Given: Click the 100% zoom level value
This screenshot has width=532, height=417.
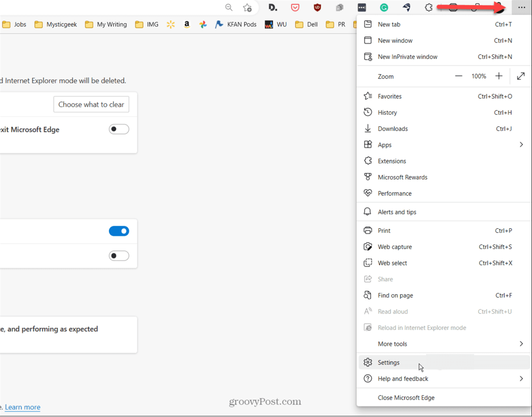Looking at the screenshot, I should 478,76.
